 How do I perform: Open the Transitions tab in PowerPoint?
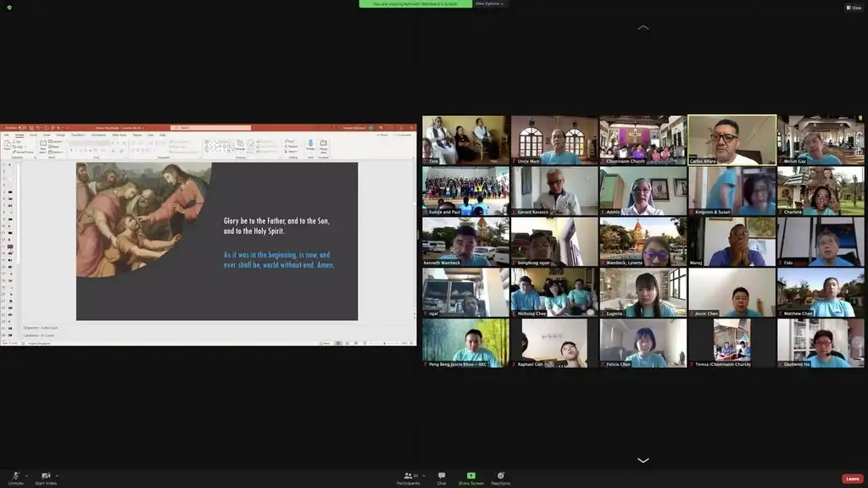78,135
